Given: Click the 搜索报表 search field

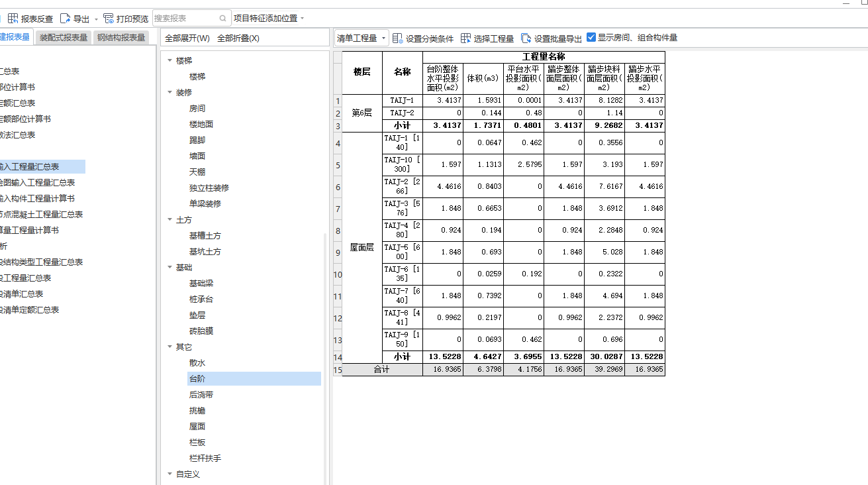Looking at the screenshot, I should coord(185,19).
